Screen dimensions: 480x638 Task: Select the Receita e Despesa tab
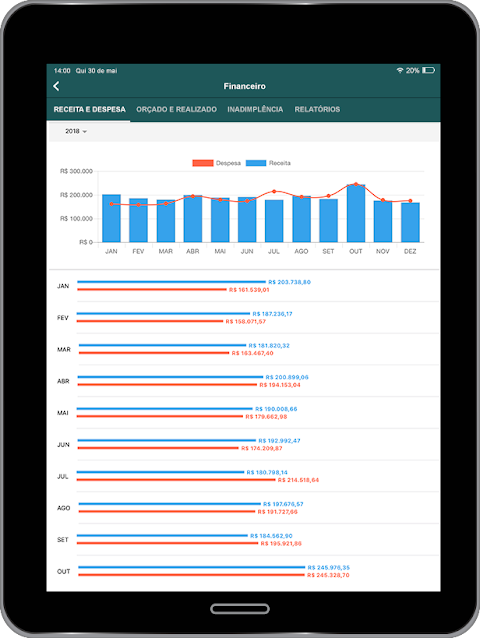(89, 109)
